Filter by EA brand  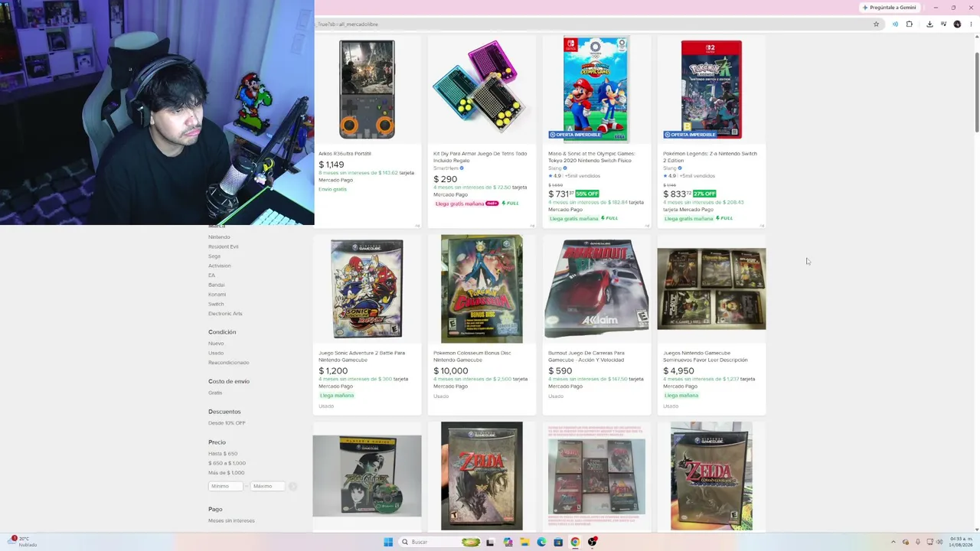[x=211, y=275]
